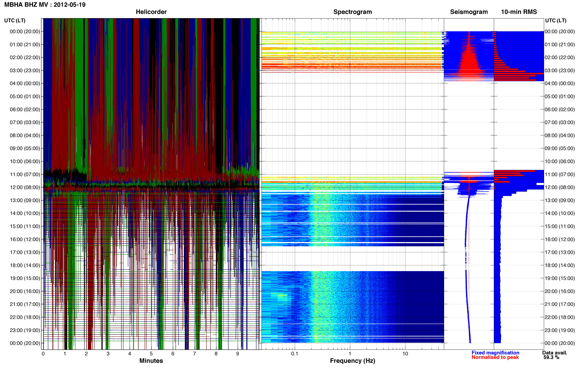Click the 'Frequency (Hz)' x-axis label
588x368 pixels.
(352, 361)
